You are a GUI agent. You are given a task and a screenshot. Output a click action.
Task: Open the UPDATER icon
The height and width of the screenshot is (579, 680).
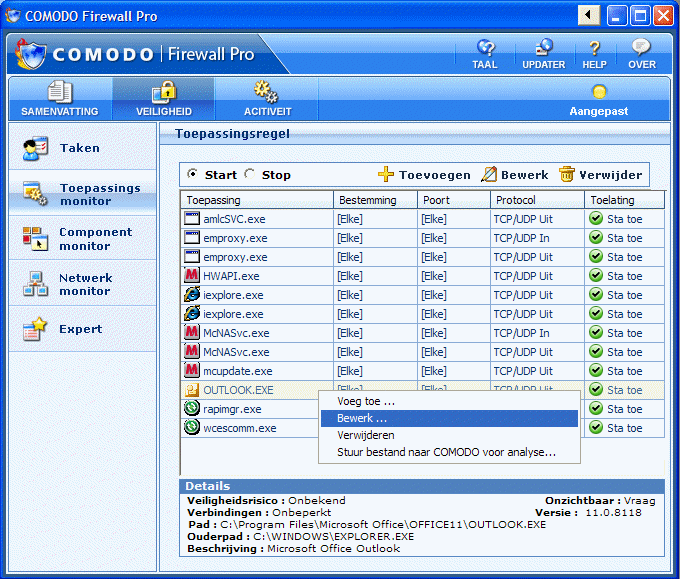(x=543, y=54)
